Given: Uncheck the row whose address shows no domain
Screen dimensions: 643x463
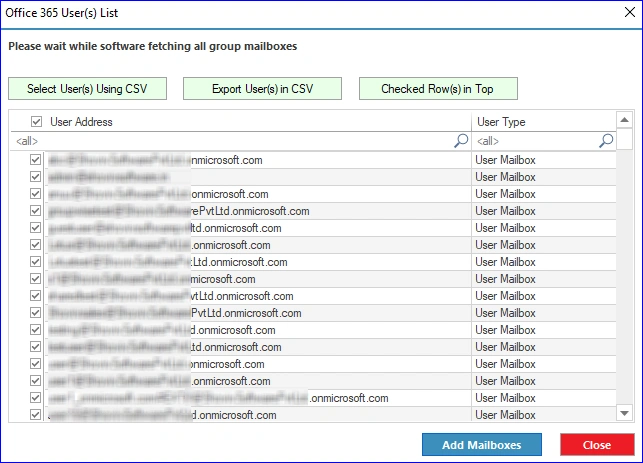Looking at the screenshot, I should pyautogui.click(x=36, y=177).
